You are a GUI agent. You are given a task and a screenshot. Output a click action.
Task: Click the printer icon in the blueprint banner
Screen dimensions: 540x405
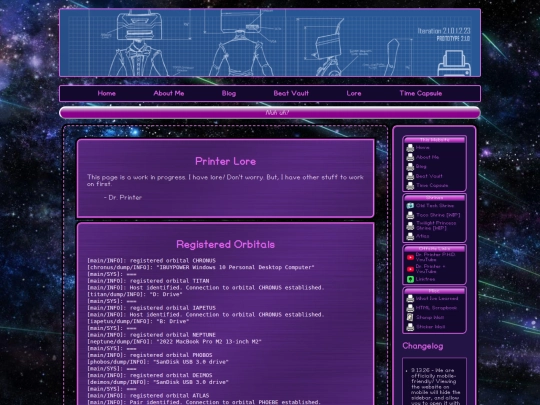pos(454,63)
